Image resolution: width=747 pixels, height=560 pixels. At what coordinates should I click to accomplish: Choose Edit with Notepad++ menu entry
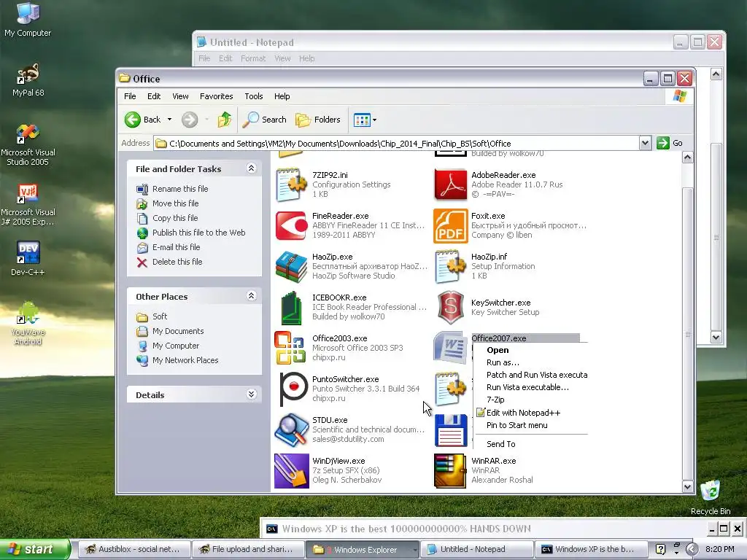[523, 413]
